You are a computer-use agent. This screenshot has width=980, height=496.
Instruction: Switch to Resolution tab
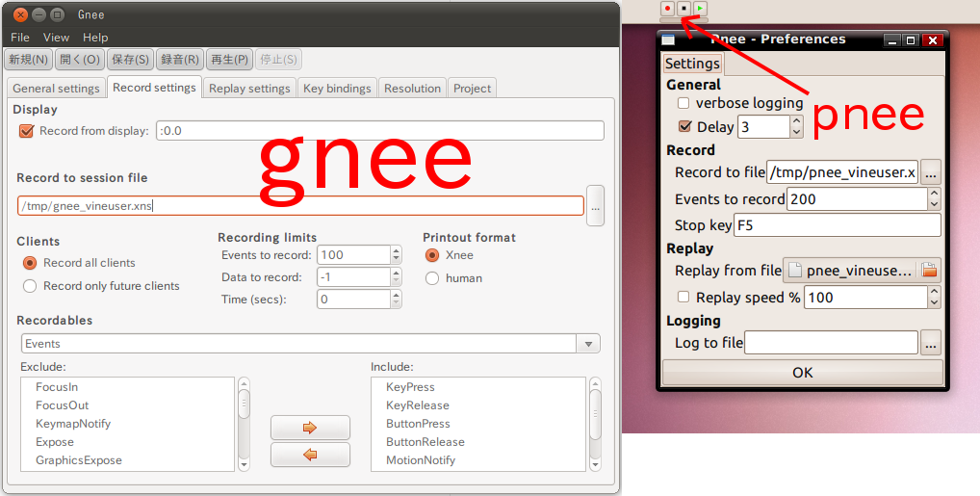click(412, 89)
